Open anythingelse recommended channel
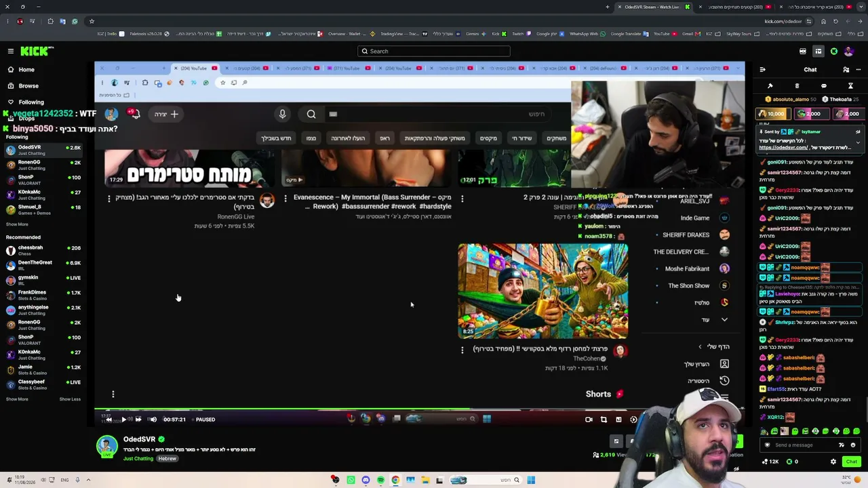 (43, 310)
